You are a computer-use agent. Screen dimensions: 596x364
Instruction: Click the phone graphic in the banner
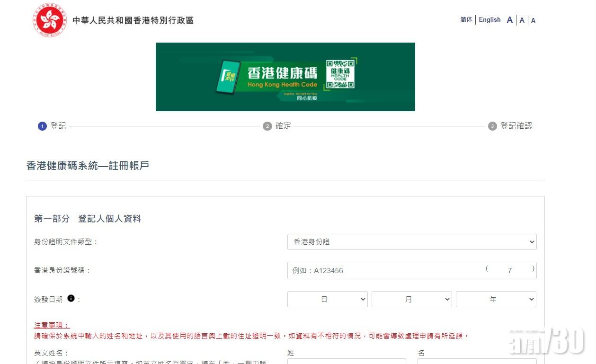pos(228,76)
